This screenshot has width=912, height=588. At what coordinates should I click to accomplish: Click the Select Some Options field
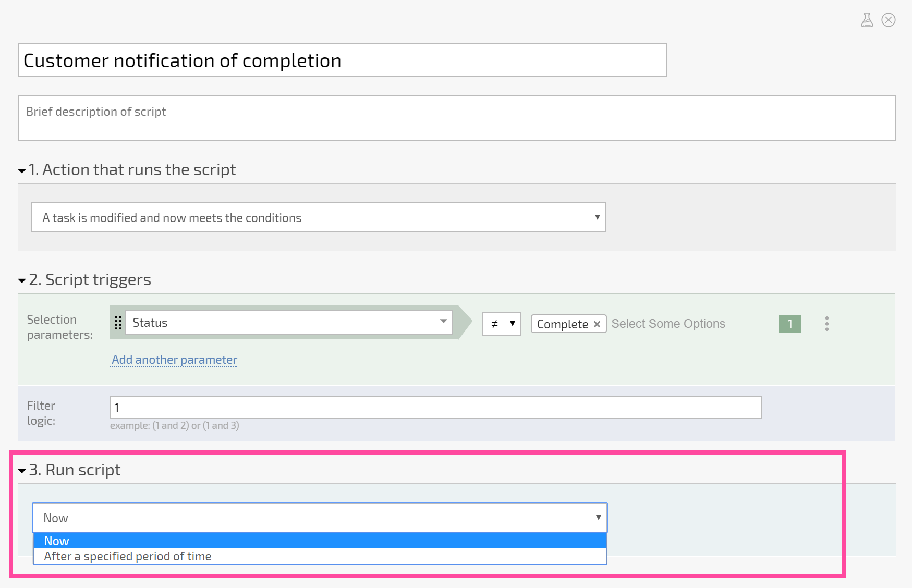coord(668,324)
